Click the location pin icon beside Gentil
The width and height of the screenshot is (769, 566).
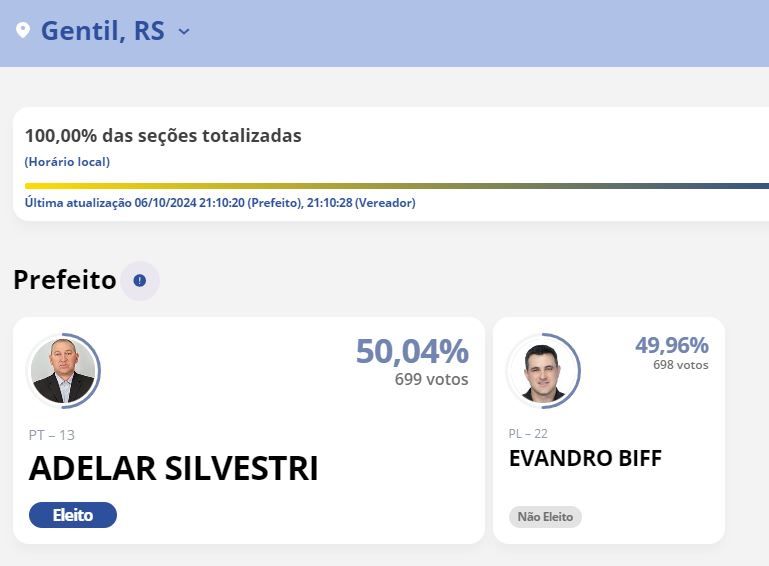(x=23, y=30)
